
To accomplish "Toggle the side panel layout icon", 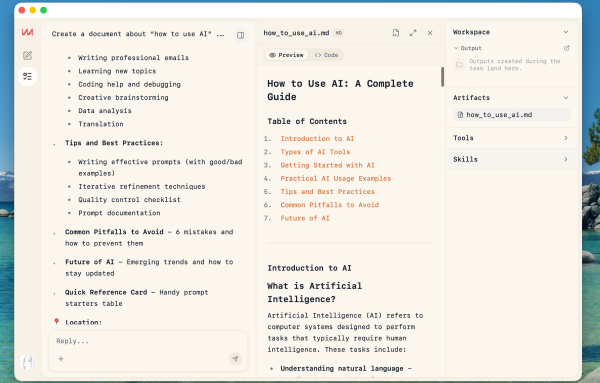I will coord(240,35).
